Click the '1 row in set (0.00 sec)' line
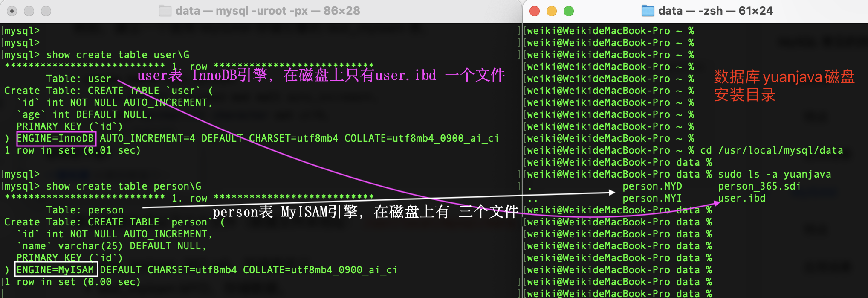868x298 pixels. click(72, 282)
